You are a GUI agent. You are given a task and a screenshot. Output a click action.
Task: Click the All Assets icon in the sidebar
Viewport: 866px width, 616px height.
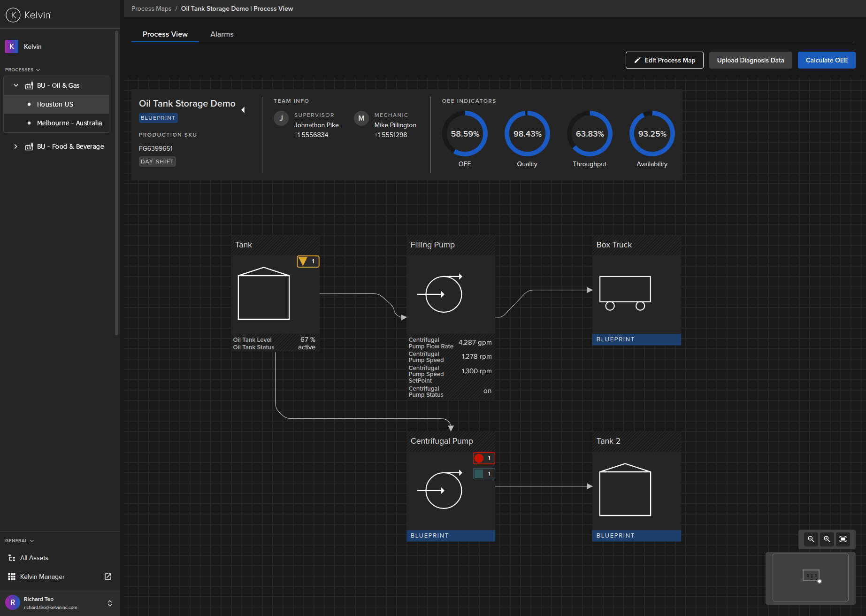[x=12, y=558]
